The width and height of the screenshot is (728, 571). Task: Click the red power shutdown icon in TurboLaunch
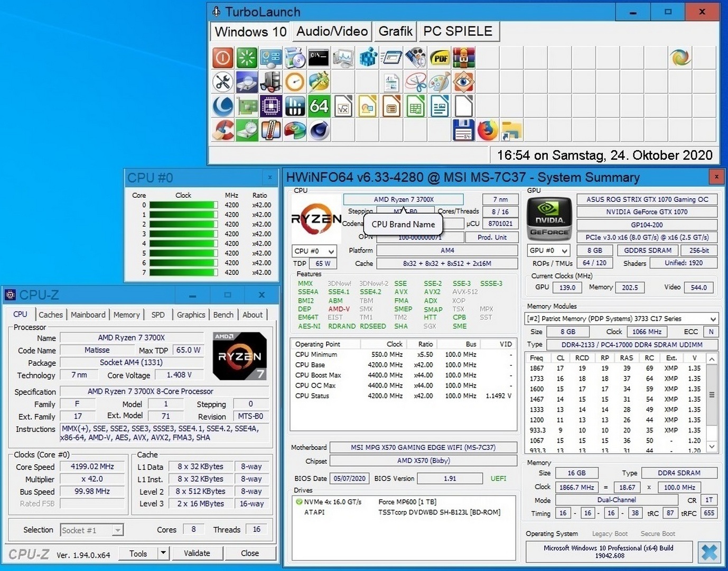pyautogui.click(x=222, y=58)
